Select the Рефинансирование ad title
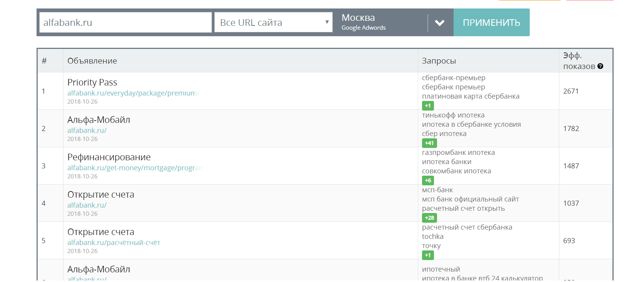 109,157
